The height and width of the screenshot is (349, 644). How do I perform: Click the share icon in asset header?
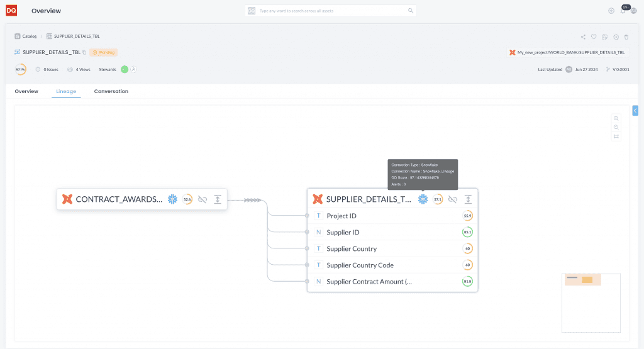[583, 36]
